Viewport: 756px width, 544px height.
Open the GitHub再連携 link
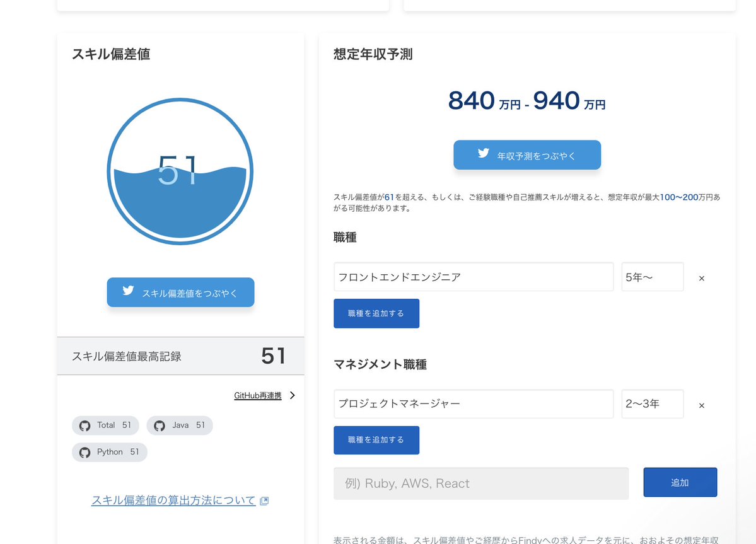[257, 396]
